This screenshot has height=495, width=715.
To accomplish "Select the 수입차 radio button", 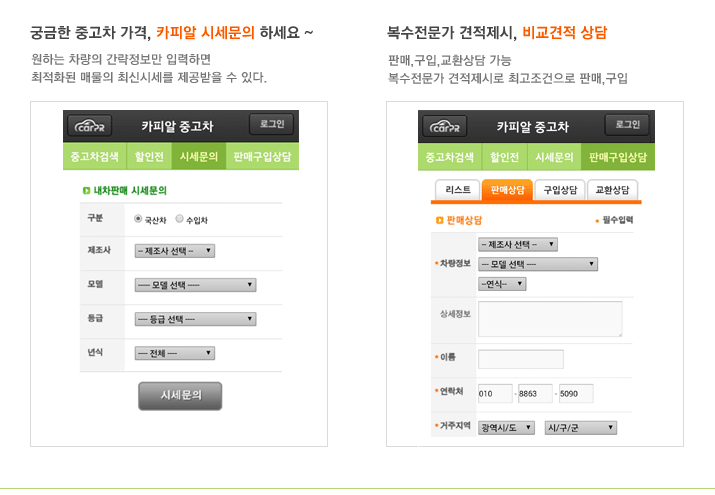I will 179,219.
